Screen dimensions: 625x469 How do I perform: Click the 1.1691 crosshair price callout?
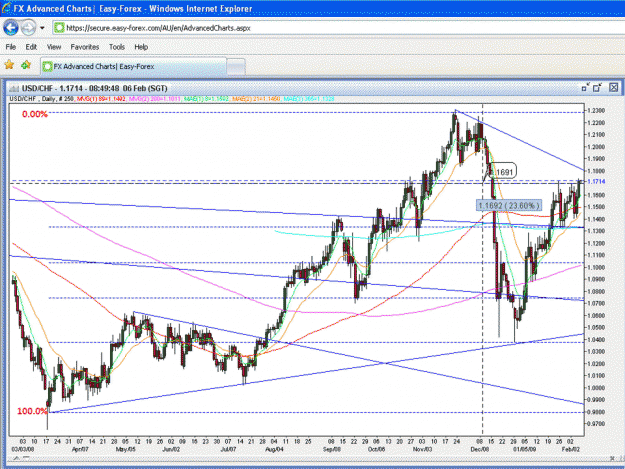[502, 171]
